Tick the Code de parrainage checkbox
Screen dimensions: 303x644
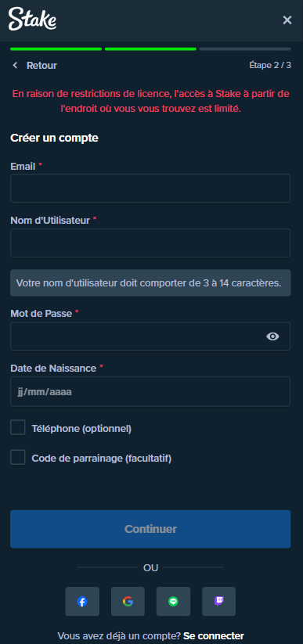(x=18, y=457)
